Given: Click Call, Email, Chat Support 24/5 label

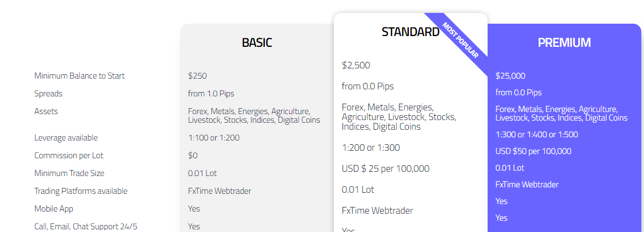Looking at the screenshot, I should pos(86,226).
